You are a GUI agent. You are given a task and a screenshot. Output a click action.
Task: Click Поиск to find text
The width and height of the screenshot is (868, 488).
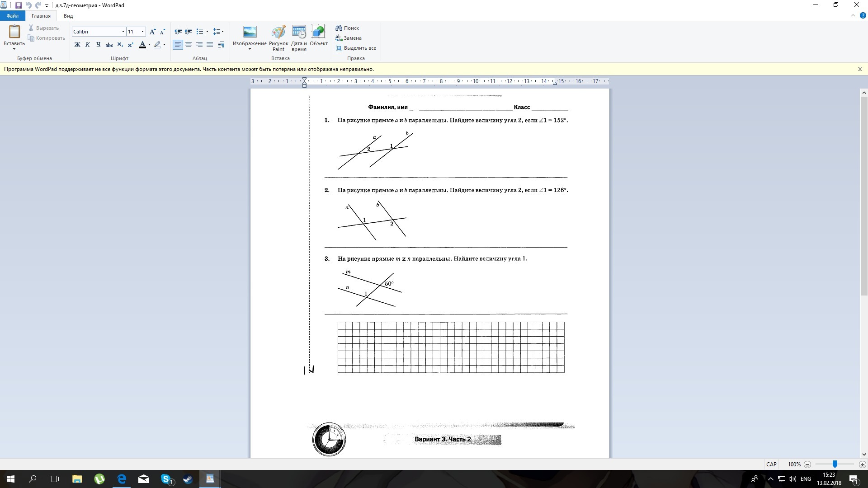tap(347, 28)
